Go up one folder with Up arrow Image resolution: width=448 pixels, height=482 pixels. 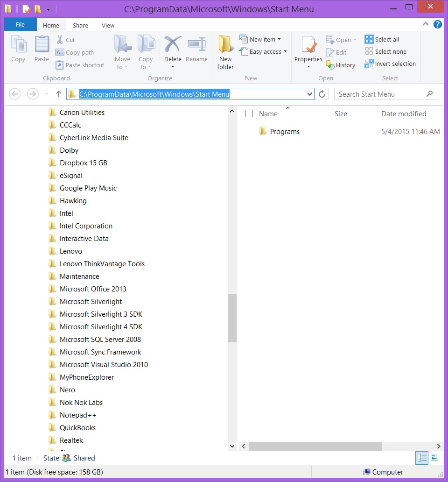tap(59, 94)
